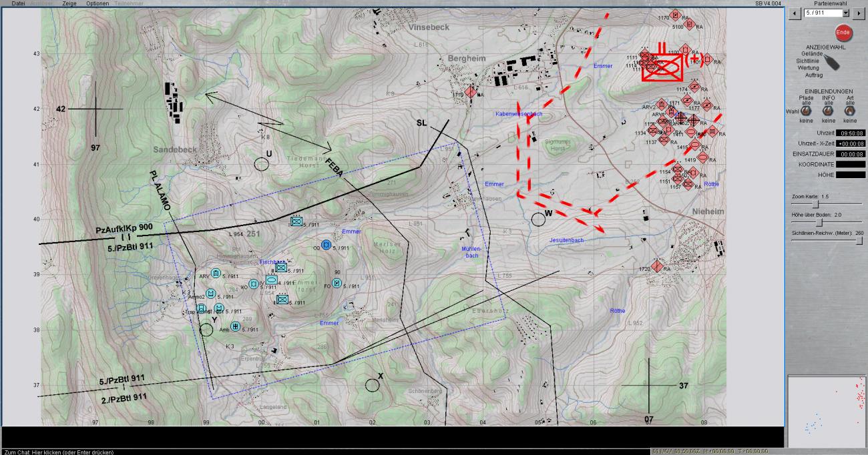Select the Ammo2 supply unit icon
The width and height of the screenshot is (868, 455).
pos(210,293)
